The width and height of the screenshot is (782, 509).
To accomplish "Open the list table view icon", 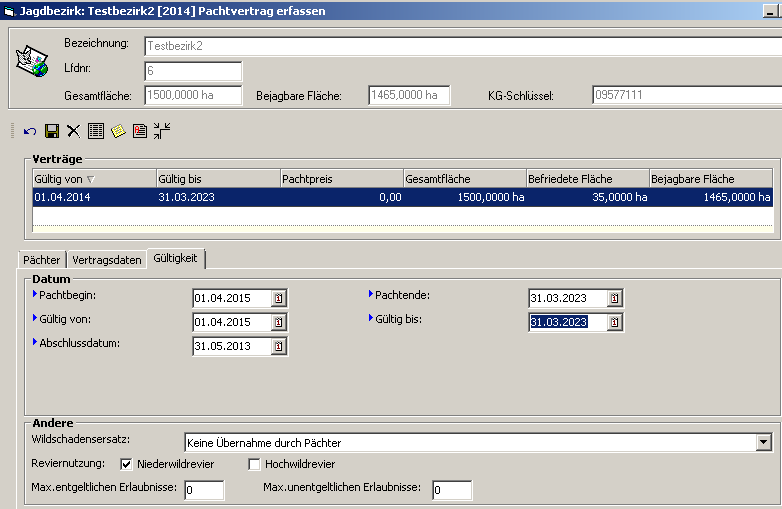I will 96,131.
